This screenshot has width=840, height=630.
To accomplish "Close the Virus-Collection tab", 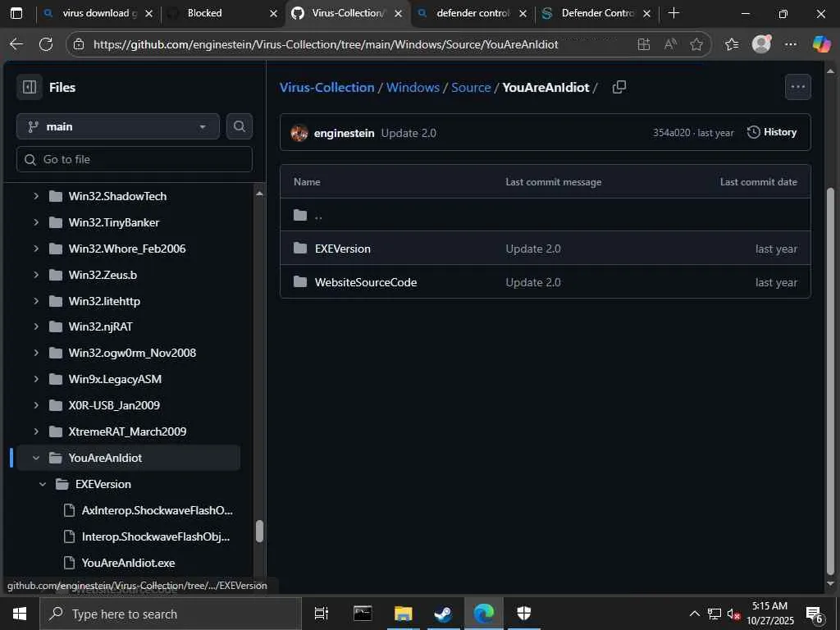I will pyautogui.click(x=398, y=13).
